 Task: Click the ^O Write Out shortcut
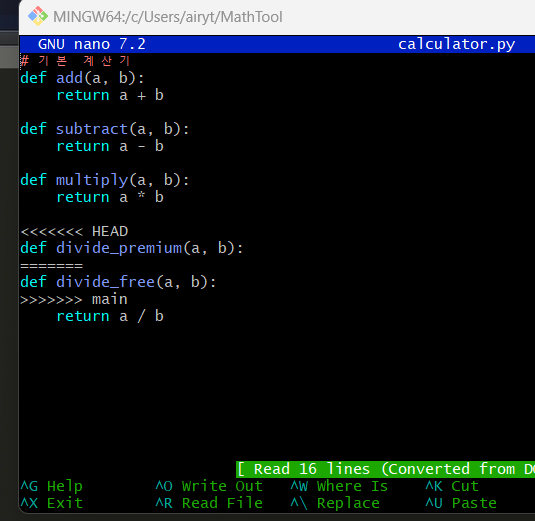[209, 486]
